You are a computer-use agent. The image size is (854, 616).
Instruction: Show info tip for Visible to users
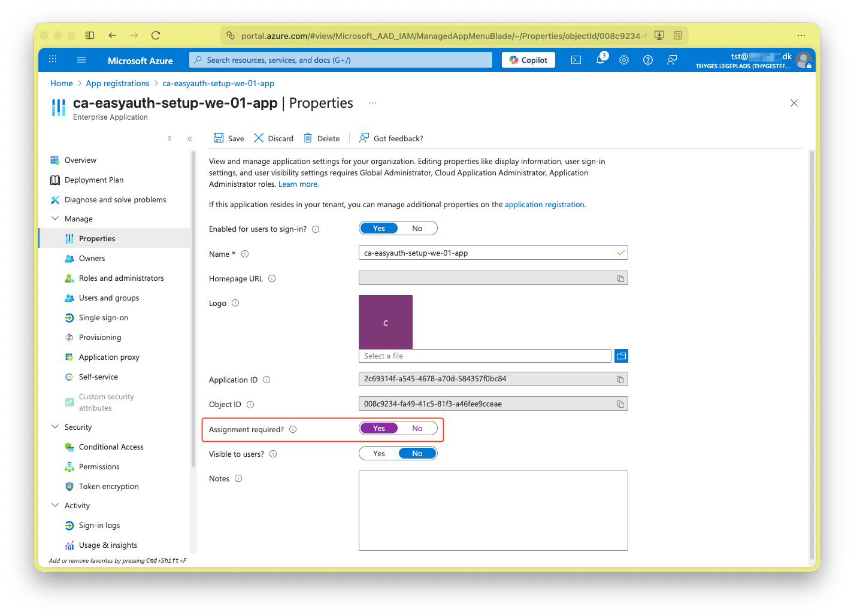coord(273,454)
